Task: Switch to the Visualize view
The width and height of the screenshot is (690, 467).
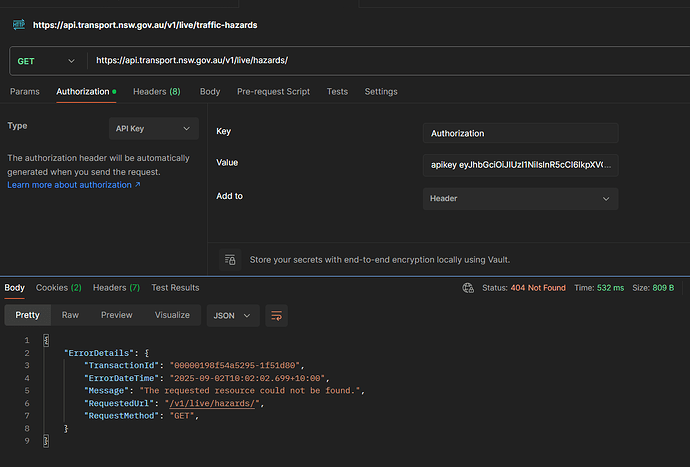Action: click(172, 315)
